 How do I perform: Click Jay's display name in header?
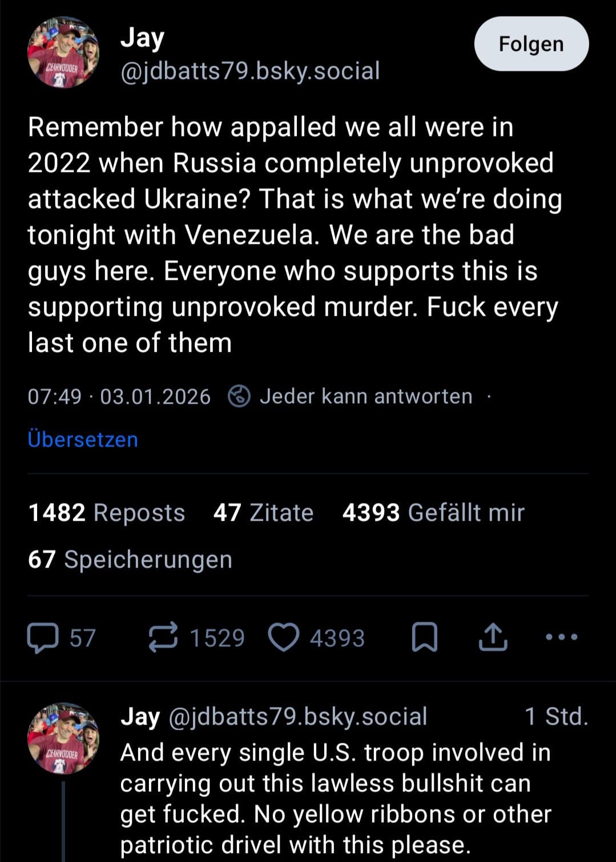(142, 38)
